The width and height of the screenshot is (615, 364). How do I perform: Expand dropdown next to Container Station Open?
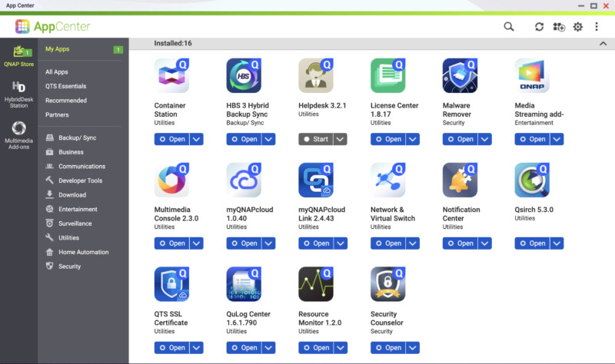tap(197, 139)
